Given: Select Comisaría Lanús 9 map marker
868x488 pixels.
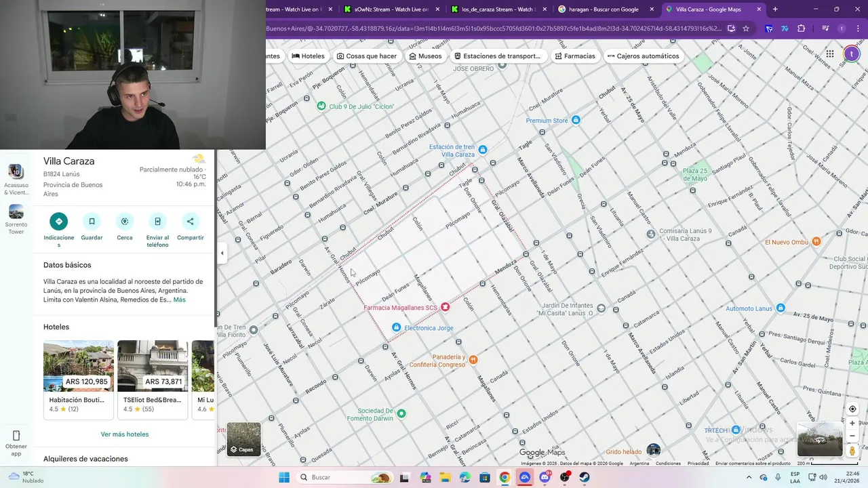Looking at the screenshot, I should [x=651, y=234].
